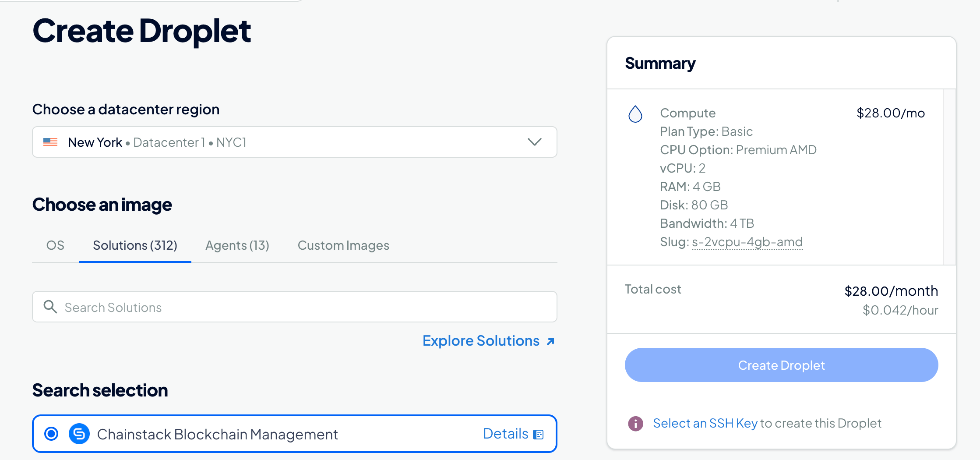Viewport: 980px width, 460px height.
Task: Click the Total cost label
Action: coord(653,289)
